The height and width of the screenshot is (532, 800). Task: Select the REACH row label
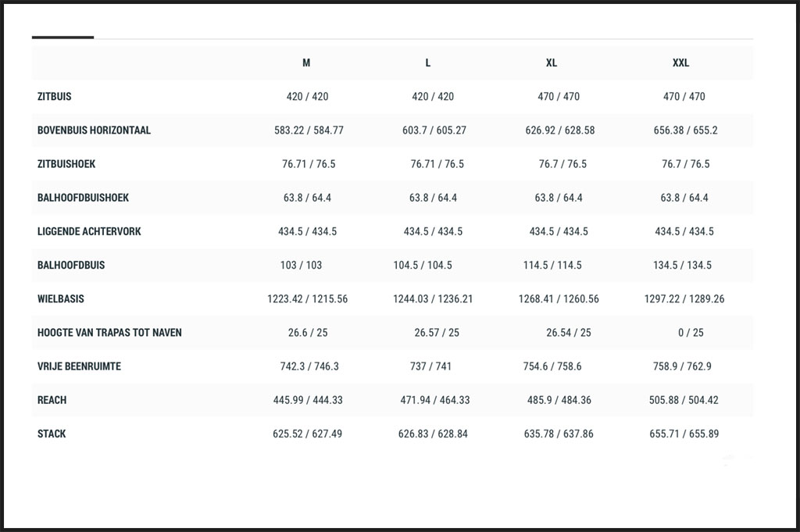tap(52, 399)
